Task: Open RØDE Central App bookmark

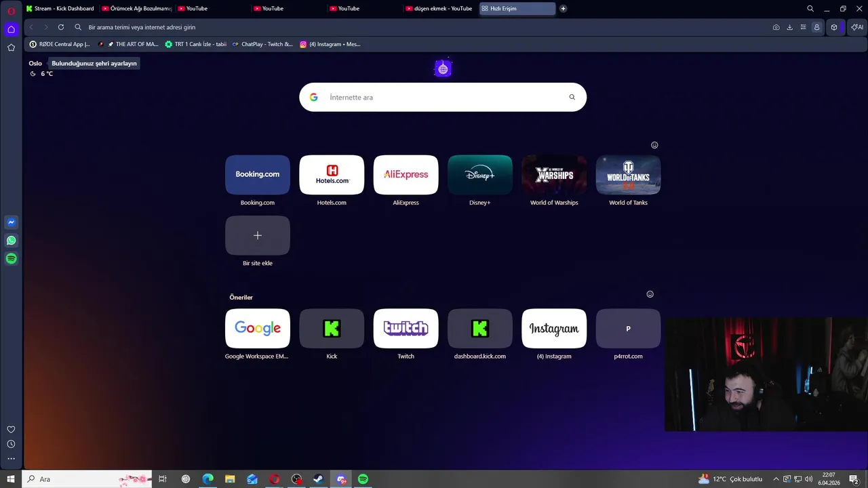Action: coord(60,44)
